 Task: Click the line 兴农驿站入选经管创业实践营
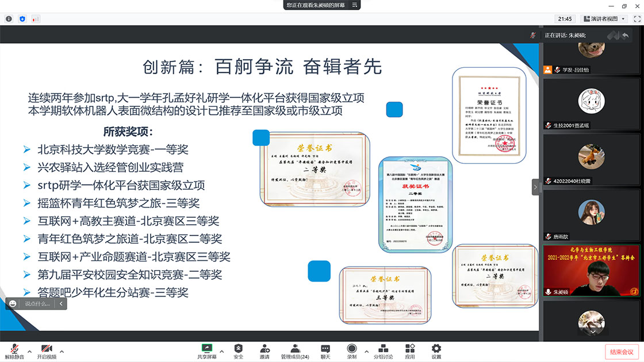110,167
